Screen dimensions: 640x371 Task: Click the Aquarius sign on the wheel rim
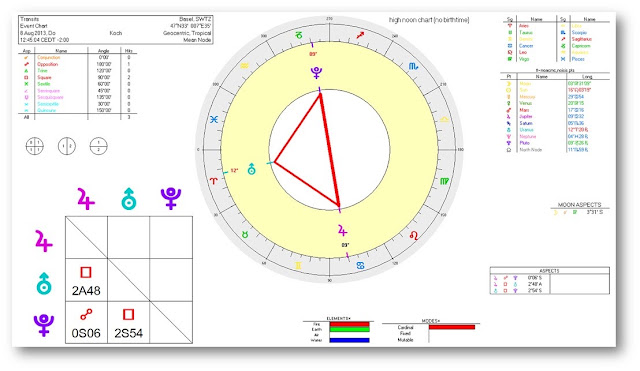(x=244, y=66)
